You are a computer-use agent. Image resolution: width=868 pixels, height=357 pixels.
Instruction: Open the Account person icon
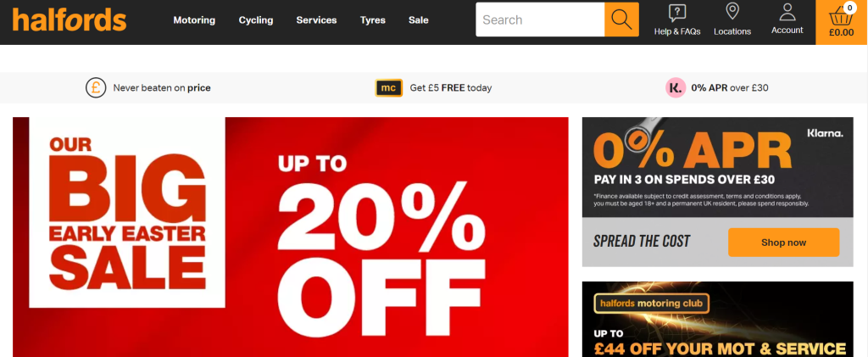[787, 12]
